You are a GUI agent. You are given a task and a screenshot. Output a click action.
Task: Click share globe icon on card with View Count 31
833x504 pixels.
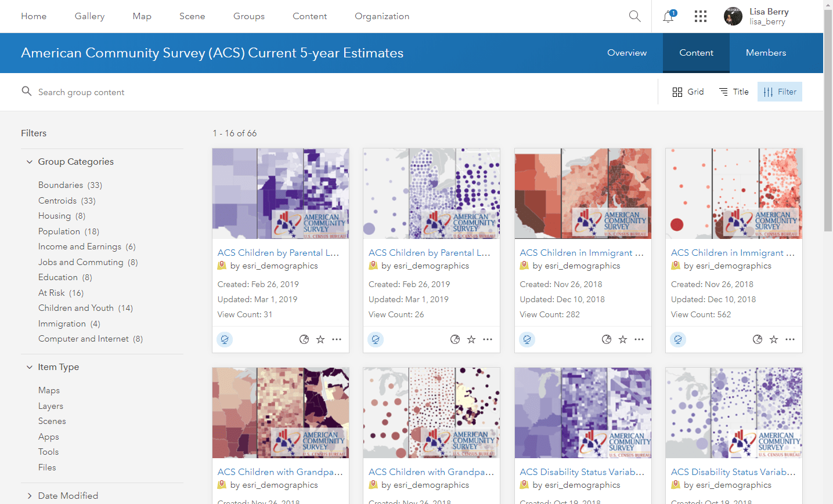click(x=304, y=339)
